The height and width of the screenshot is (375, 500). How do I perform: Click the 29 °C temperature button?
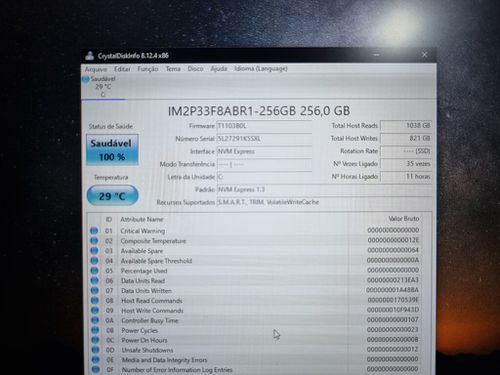pyautogui.click(x=112, y=195)
